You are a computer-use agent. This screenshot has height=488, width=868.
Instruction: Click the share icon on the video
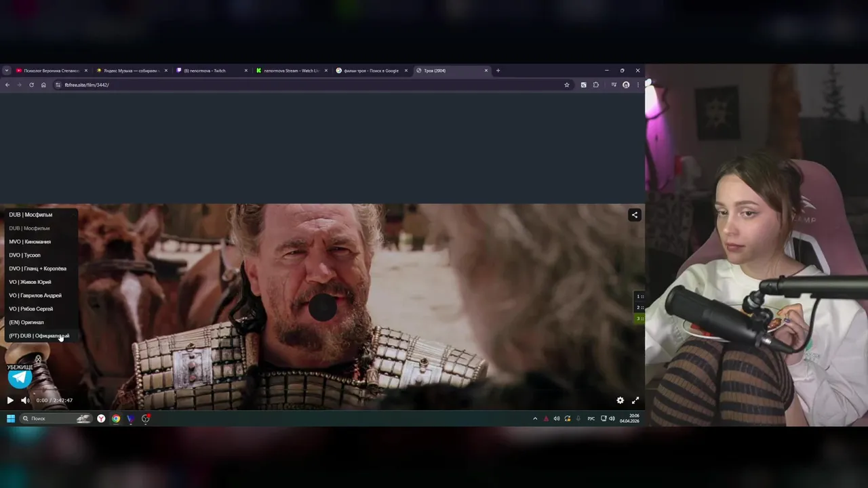click(635, 215)
